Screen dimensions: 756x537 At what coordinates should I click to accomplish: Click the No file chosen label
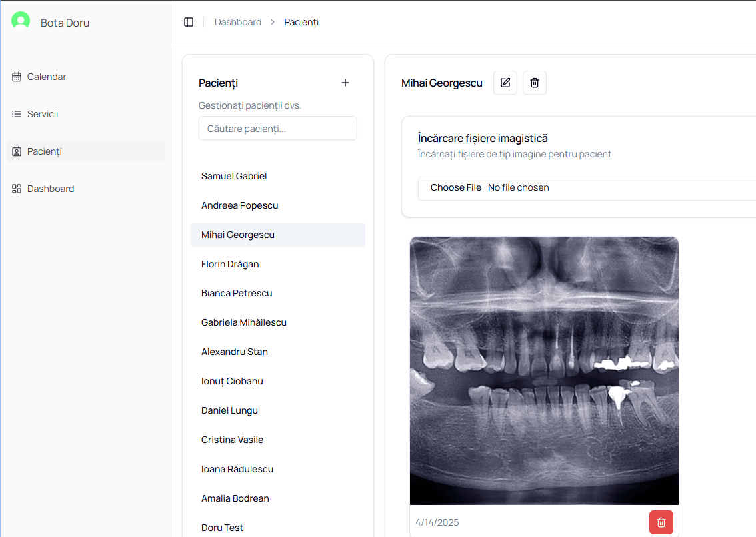click(x=518, y=187)
